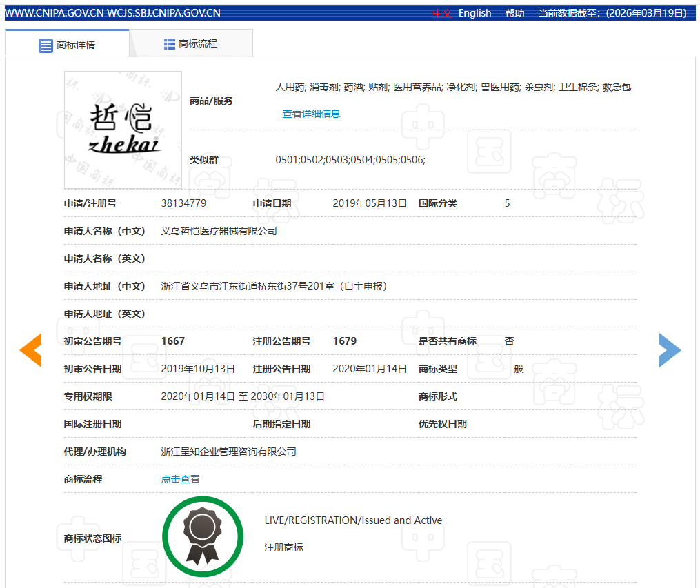The height and width of the screenshot is (588, 700).
Task: Click the agency 浙江呈知企业管理咨询有限公司
Action: (228, 451)
